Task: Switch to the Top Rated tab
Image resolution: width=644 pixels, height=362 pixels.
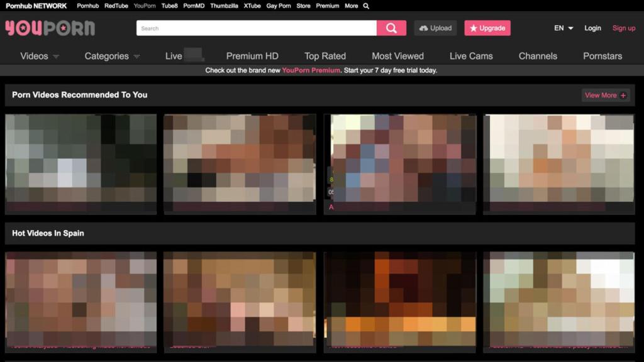Action: pos(325,56)
